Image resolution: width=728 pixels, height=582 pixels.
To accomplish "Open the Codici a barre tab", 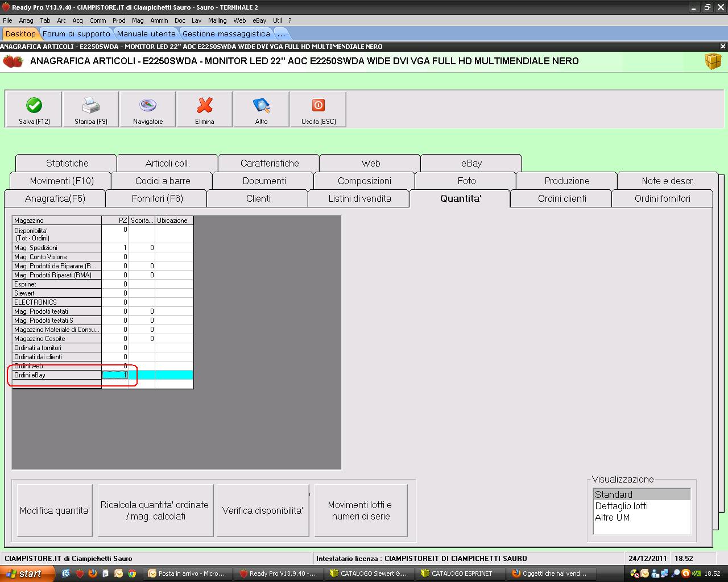I will (x=163, y=181).
